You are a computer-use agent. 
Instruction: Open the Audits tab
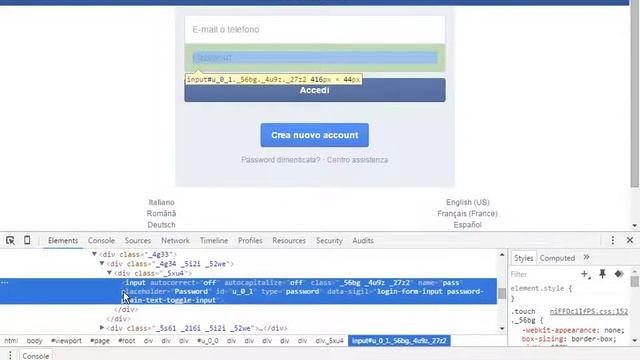click(x=363, y=240)
